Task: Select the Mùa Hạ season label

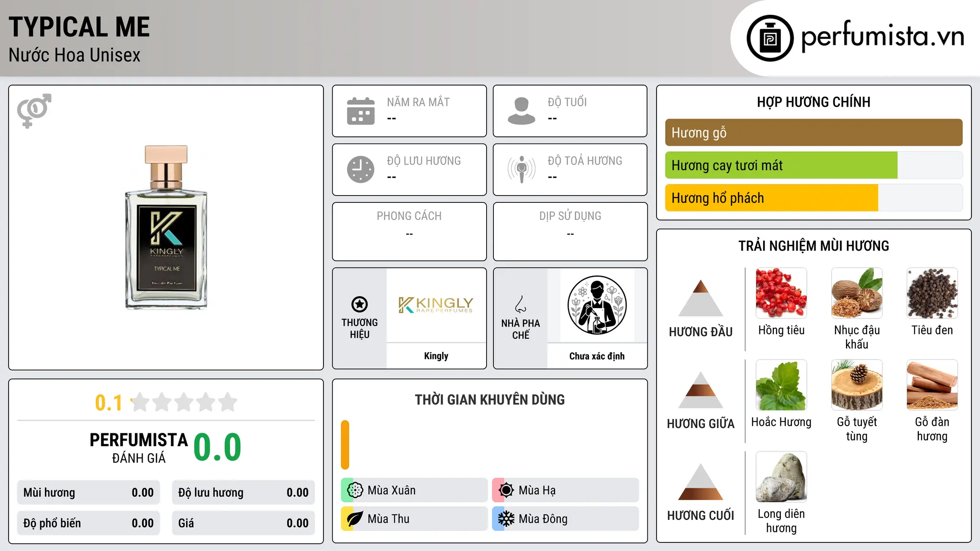Action: tap(537, 490)
